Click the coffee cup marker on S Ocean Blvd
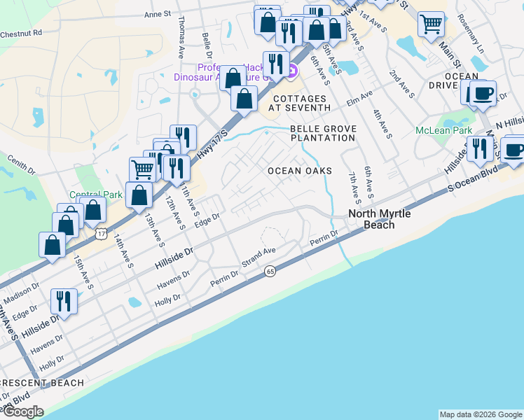Viewport: 524px width, 420px height. [x=514, y=153]
